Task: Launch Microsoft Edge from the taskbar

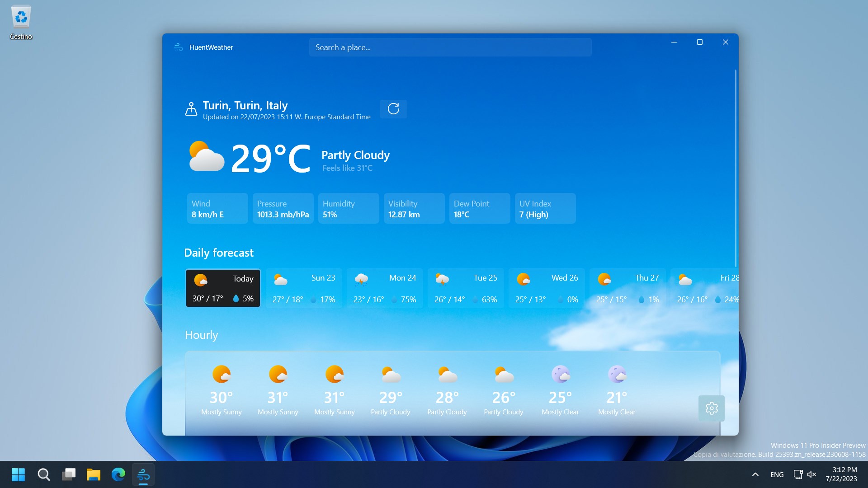Action: pyautogui.click(x=118, y=474)
